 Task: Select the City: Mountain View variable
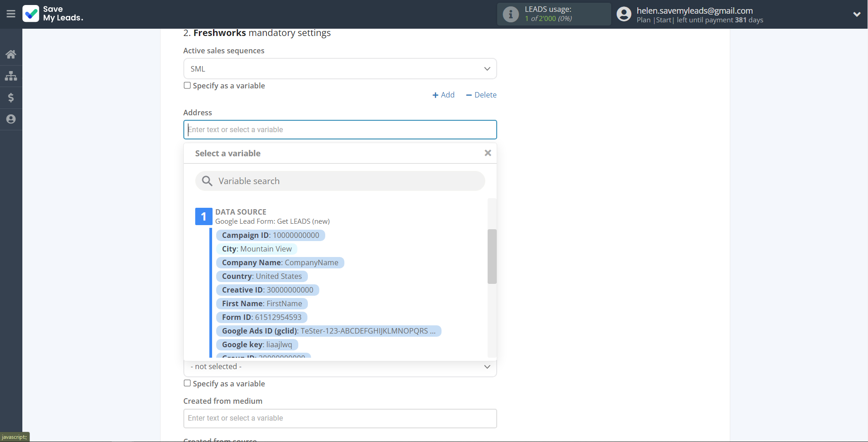257,249
